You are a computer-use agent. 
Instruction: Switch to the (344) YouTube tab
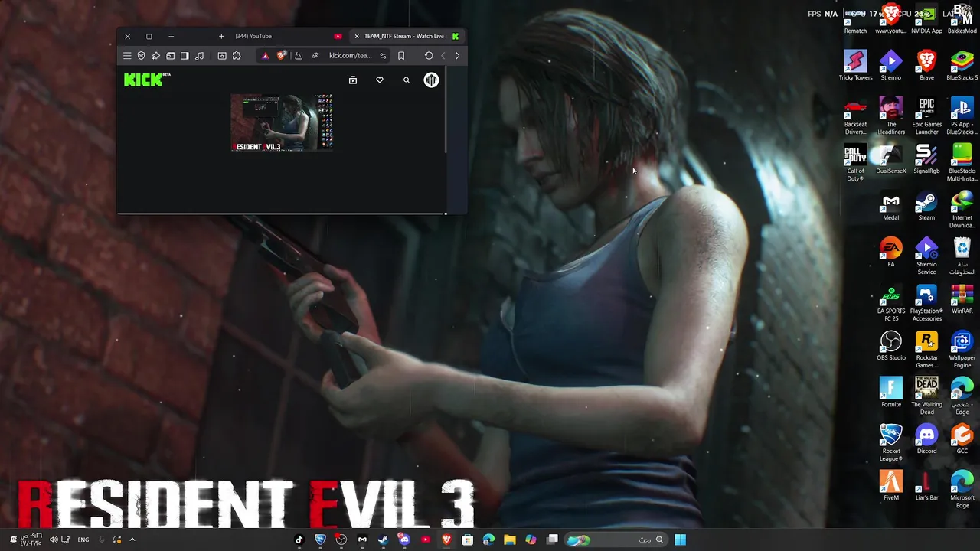tap(287, 36)
